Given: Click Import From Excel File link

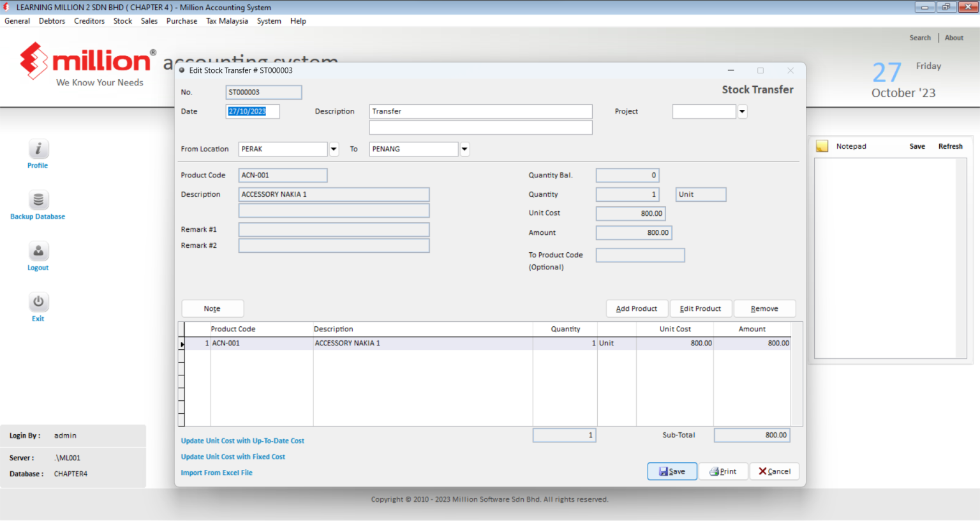Looking at the screenshot, I should pos(216,472).
